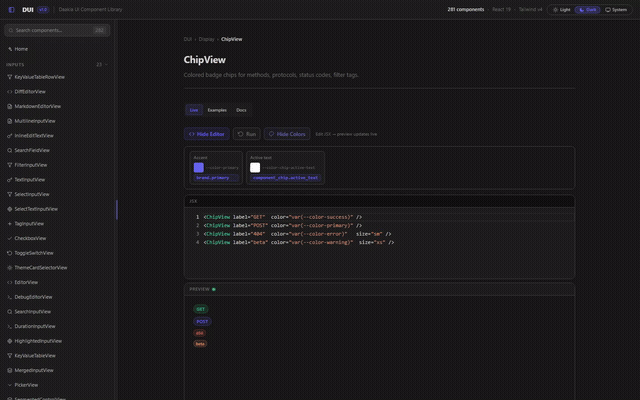The image size is (640, 400).
Task: Click the MultilineInputView document icon
Action: [9, 121]
